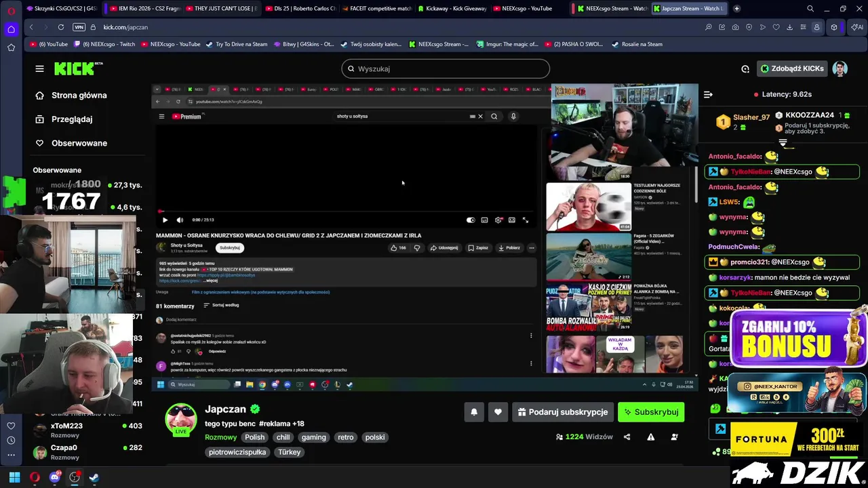Play the YouTube video in the stream
868x488 pixels.
[165, 220]
